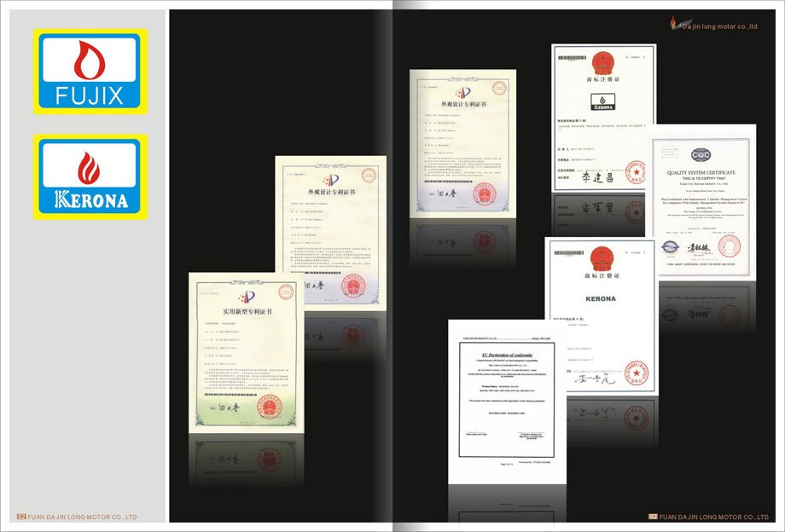Click the yellow-bordered FUJIX flame logo

click(90, 72)
